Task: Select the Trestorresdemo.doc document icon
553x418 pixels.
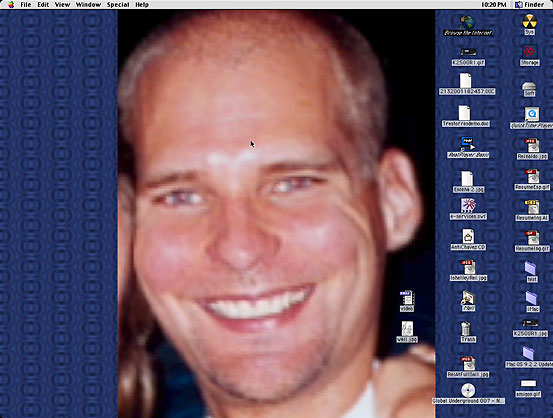Action: [x=464, y=113]
